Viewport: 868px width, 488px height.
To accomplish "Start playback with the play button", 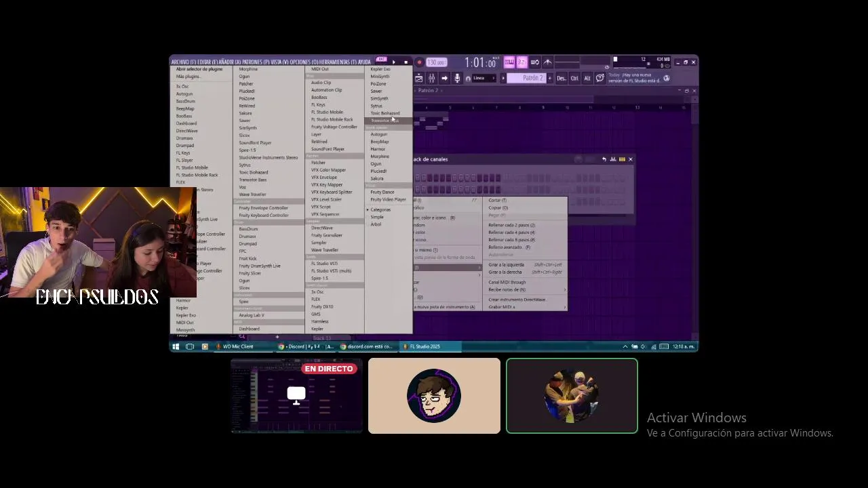I will (394, 62).
